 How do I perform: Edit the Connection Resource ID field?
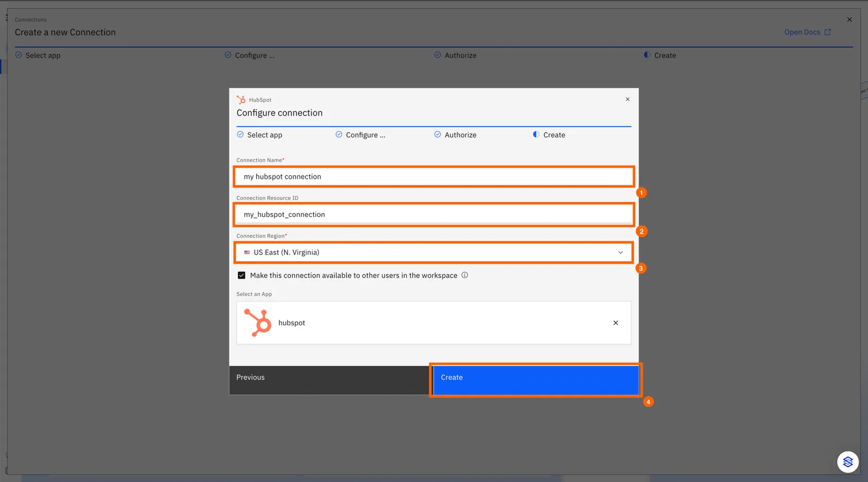click(x=434, y=215)
